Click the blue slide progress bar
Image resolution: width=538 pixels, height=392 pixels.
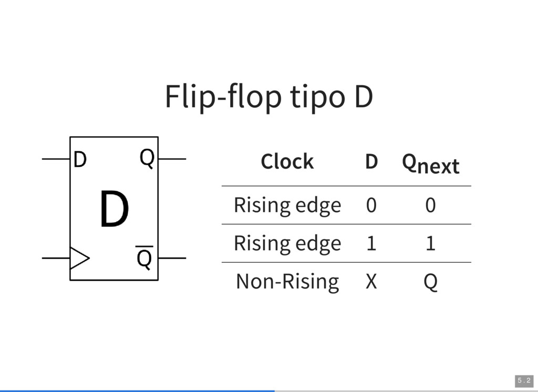[x=137, y=390]
